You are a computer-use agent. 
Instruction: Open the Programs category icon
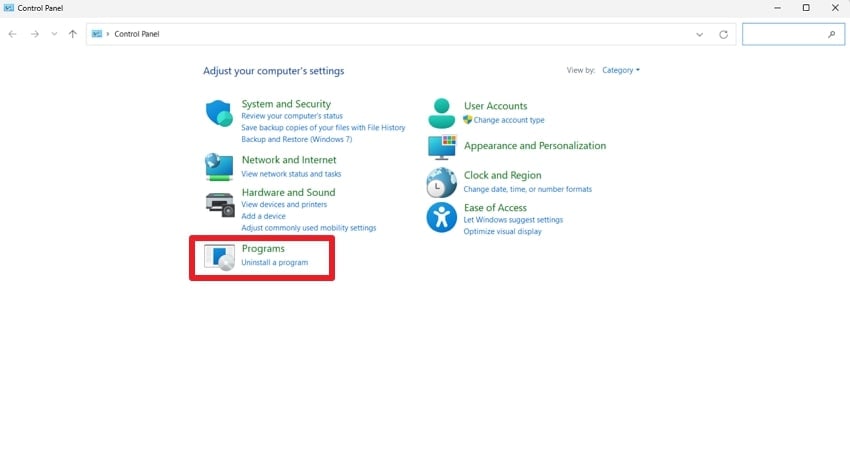coord(220,257)
